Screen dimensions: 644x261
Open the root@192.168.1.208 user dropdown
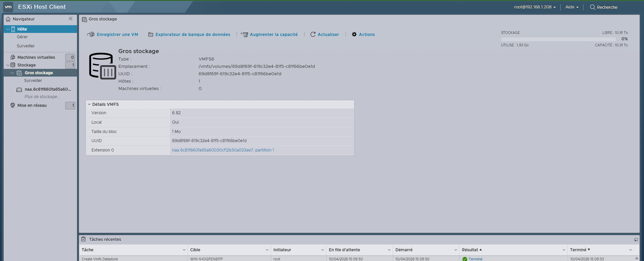click(535, 7)
